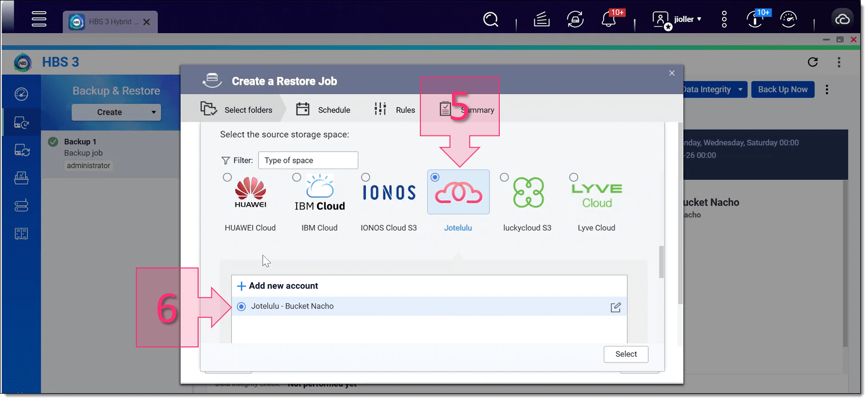Viewport: 868px width, 401px height.
Task: Open the Type of space filter field
Action: pos(308,160)
